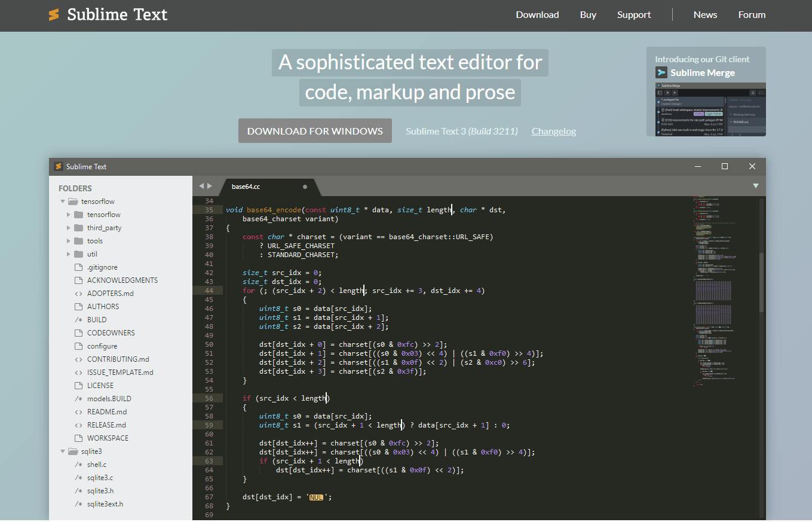Expand the nested tensorflow subfolder arrow
The width and height of the screenshot is (812, 522).
pyautogui.click(x=69, y=215)
